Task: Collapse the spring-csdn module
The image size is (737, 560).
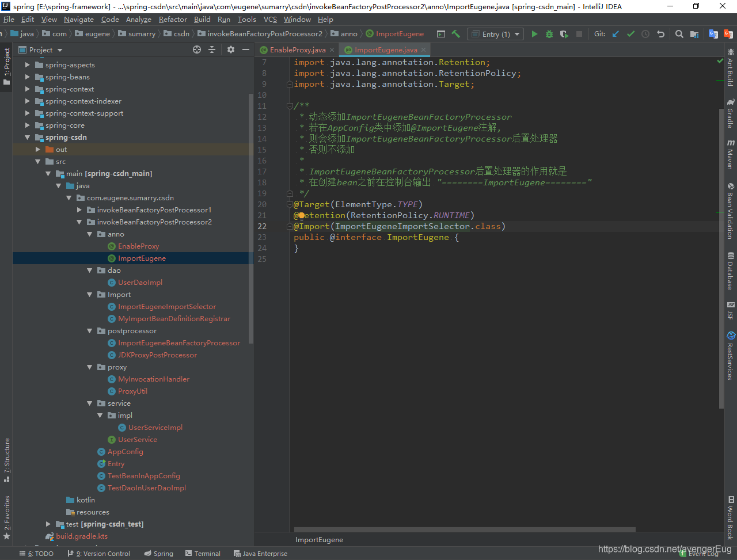Action: point(27,138)
